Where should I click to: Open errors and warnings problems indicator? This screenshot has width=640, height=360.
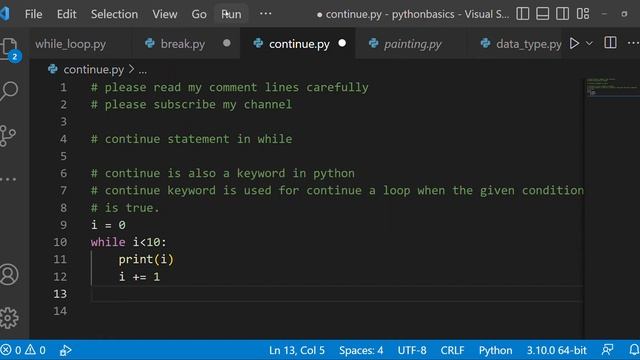click(x=23, y=350)
